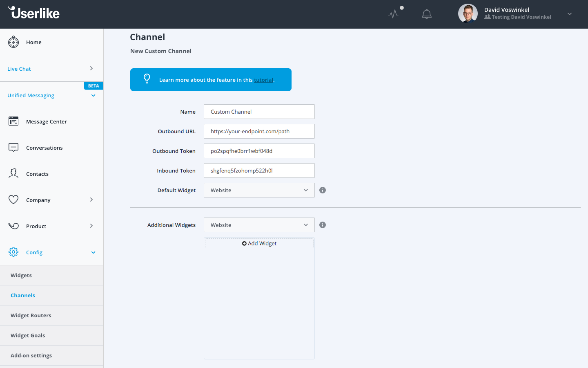Click the Default Widget info icon
Viewport: 588px width, 368px height.
[x=323, y=190]
